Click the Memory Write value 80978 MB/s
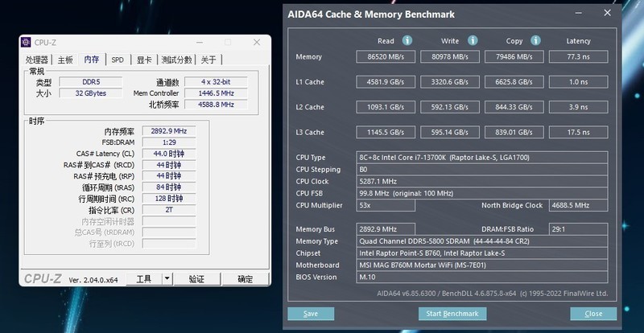The image size is (644, 333). pyautogui.click(x=450, y=56)
